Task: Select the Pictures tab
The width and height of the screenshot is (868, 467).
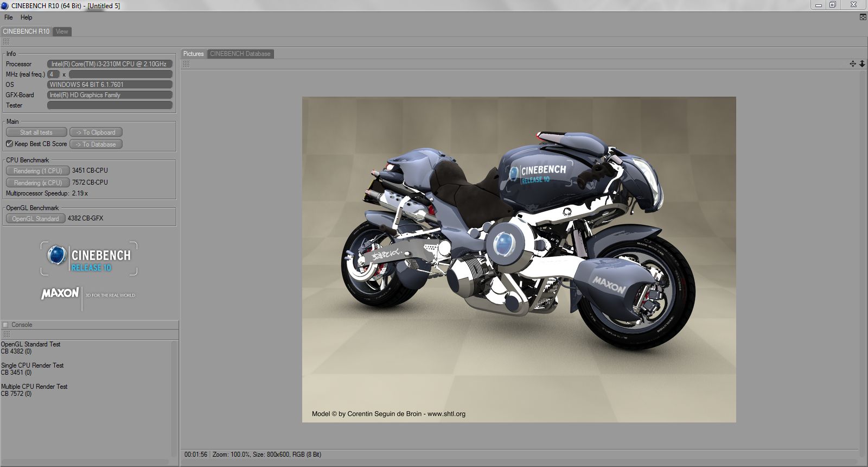Action: tap(193, 54)
